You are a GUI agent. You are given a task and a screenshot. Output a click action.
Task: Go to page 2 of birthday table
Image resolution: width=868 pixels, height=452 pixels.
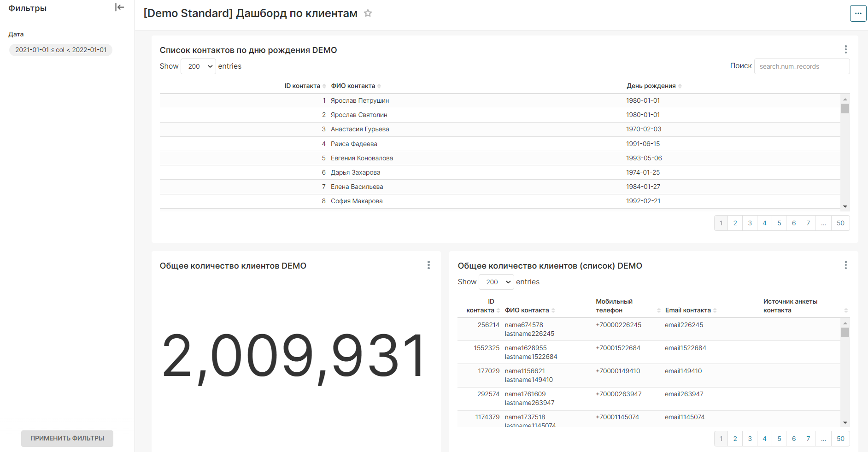coord(735,223)
